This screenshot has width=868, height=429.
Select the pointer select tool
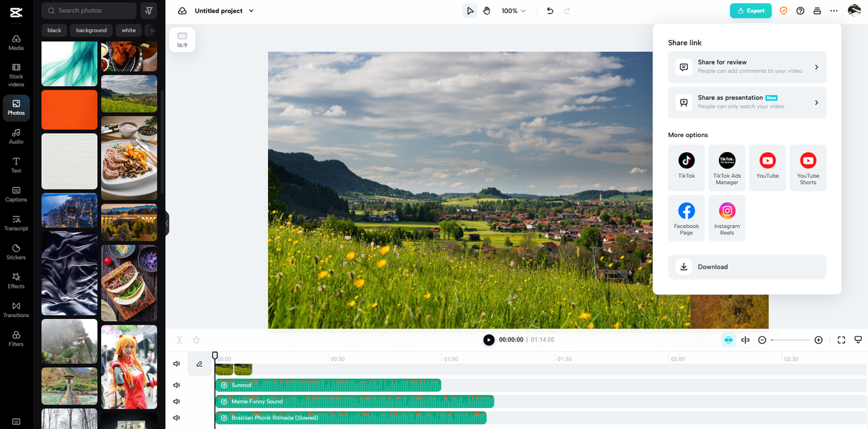470,11
